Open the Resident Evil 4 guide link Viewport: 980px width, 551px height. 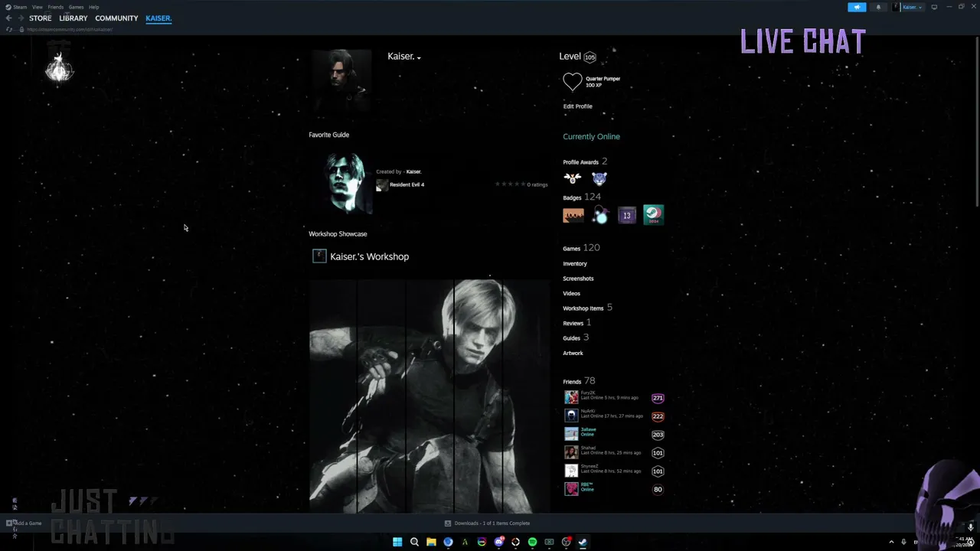tap(407, 184)
